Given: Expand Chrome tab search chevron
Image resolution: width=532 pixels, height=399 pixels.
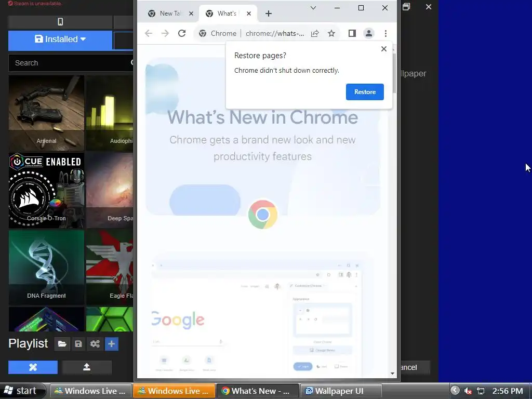Looking at the screenshot, I should point(313,8).
